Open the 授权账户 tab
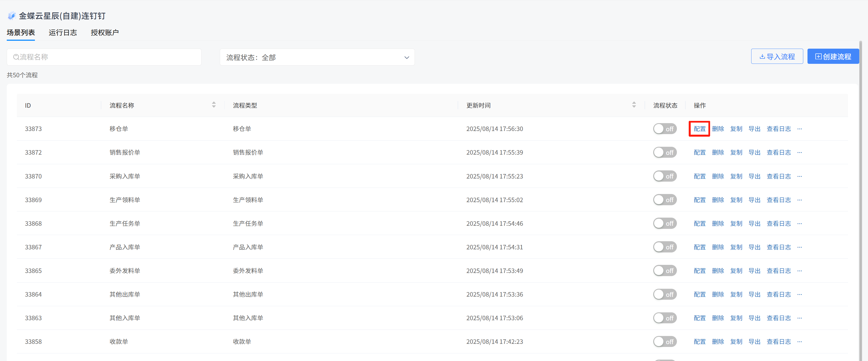The width and height of the screenshot is (868, 361). point(104,33)
